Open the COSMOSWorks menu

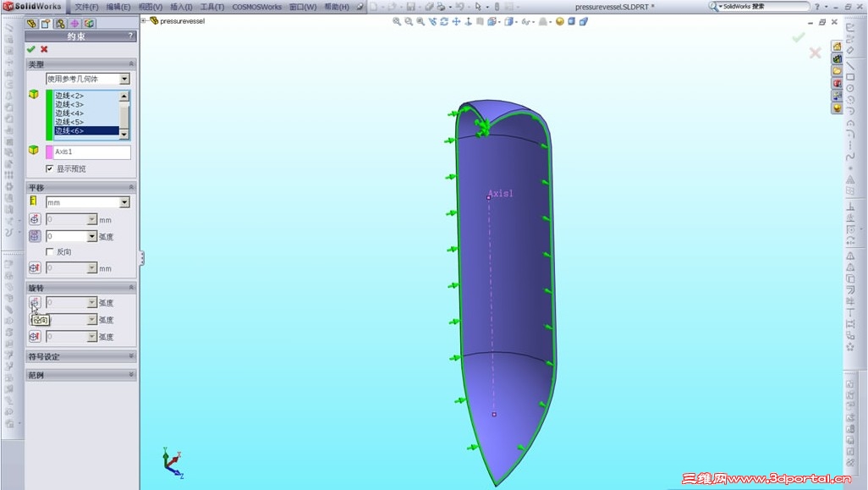(257, 7)
